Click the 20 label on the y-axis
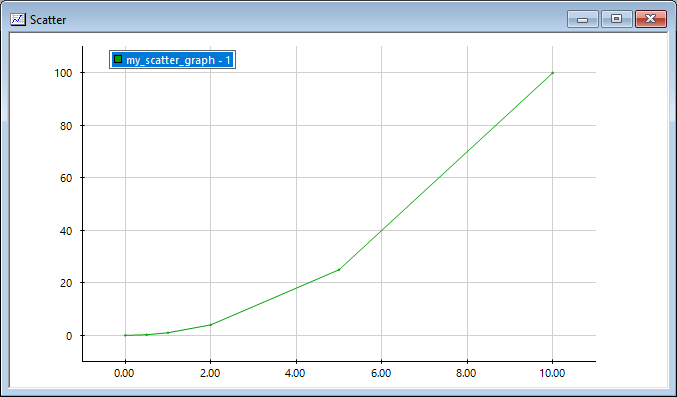 pos(66,283)
